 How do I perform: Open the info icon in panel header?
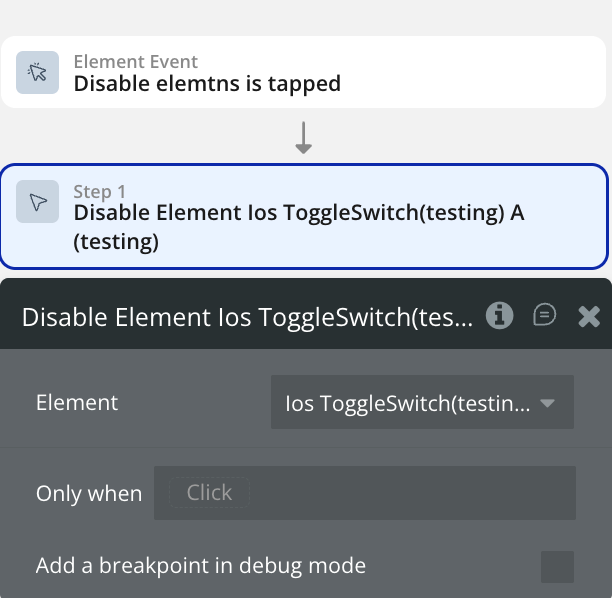coord(499,316)
